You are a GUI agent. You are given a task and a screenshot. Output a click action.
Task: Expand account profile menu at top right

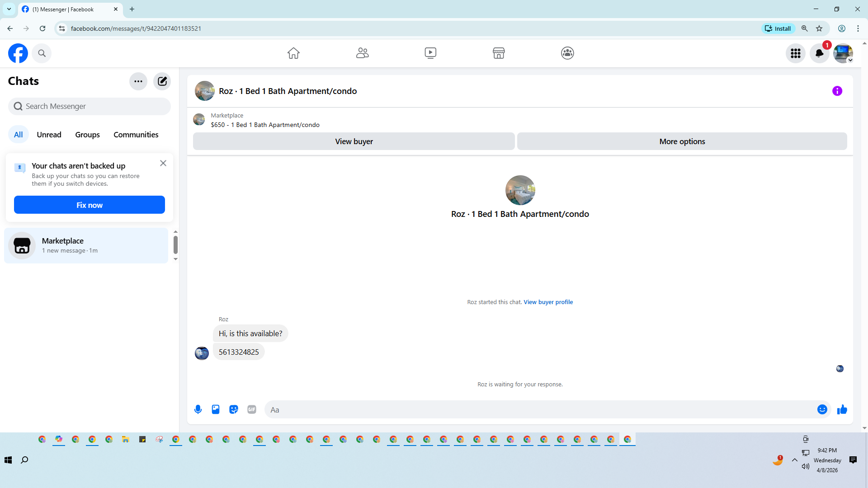coord(843,53)
